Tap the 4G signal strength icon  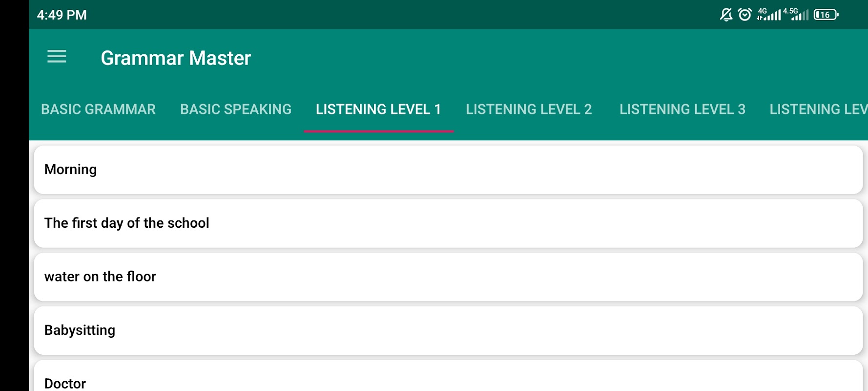pos(768,15)
